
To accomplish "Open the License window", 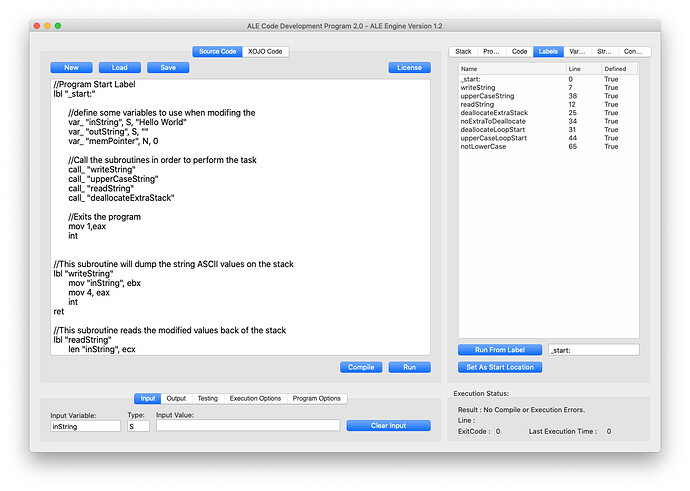I will pos(409,68).
